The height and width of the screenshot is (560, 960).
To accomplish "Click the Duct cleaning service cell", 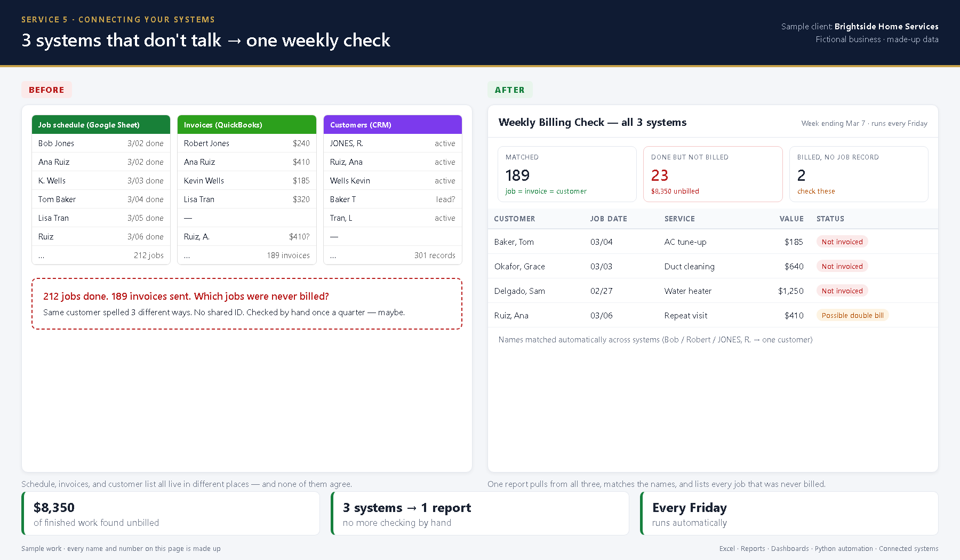I will pos(689,266).
